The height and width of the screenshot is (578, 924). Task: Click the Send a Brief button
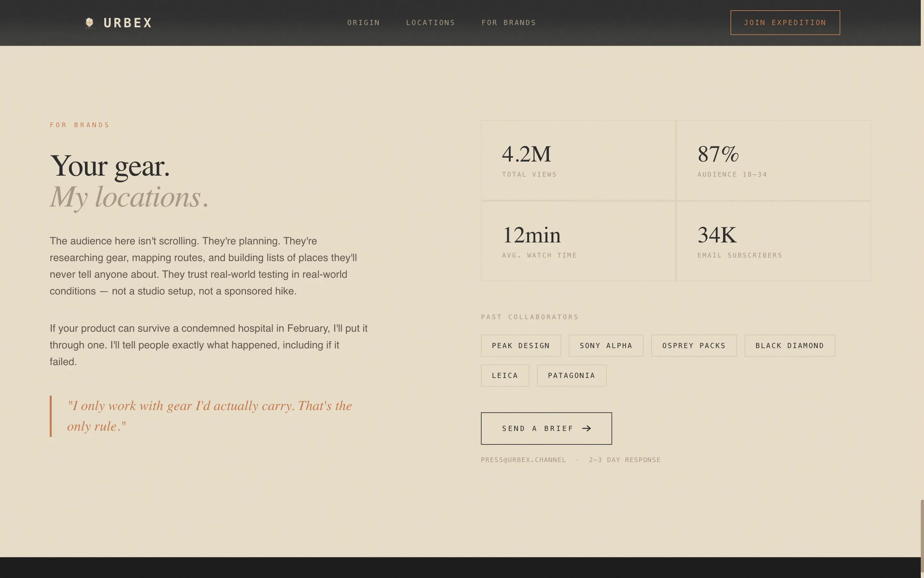tap(546, 428)
